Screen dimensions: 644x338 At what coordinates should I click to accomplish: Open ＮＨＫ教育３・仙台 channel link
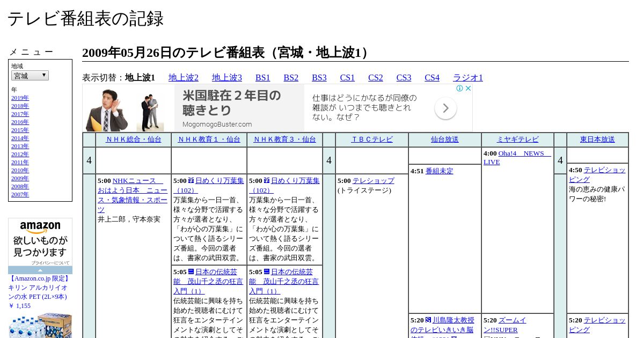[284, 139]
